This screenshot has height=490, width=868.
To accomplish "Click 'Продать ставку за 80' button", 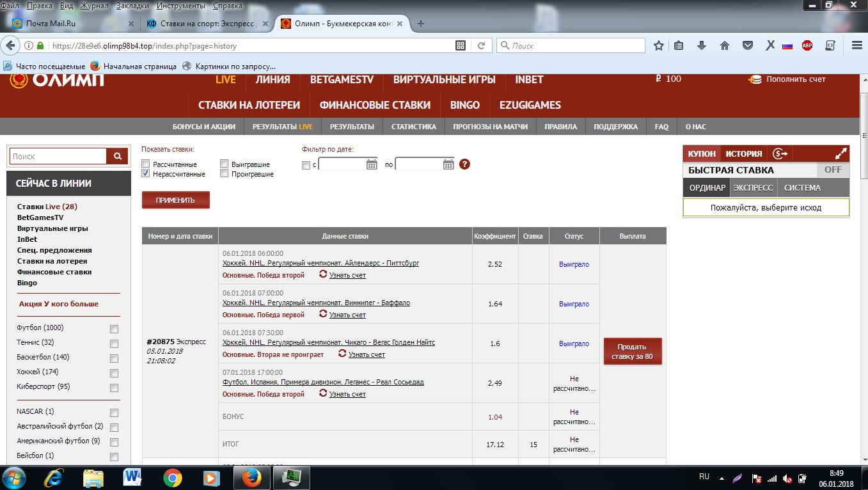I will click(x=632, y=351).
